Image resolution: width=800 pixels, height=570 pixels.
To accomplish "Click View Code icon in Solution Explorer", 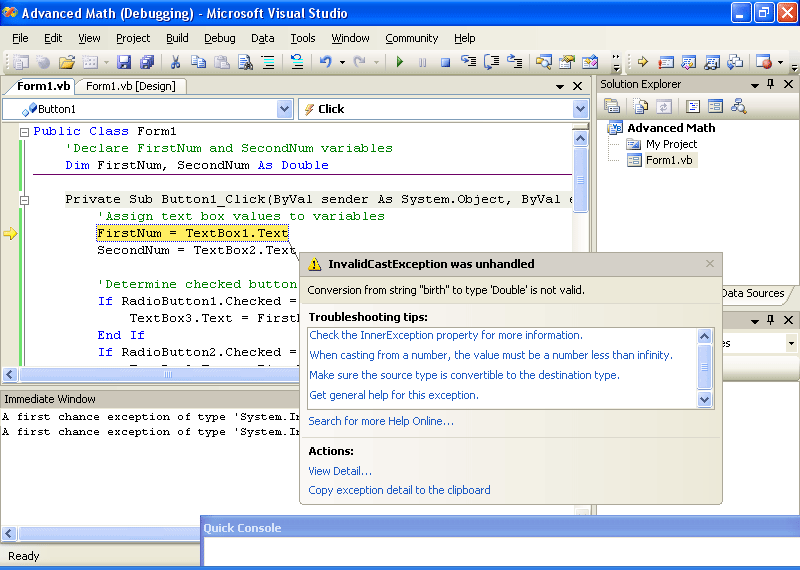I will coord(692,106).
